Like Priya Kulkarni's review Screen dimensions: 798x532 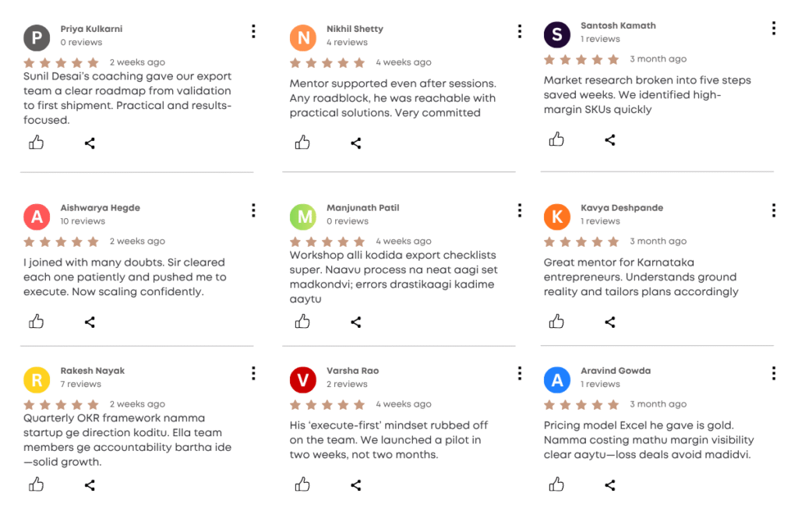[x=36, y=143]
